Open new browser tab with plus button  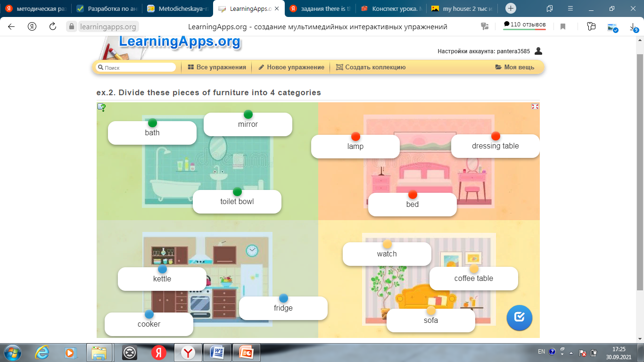(511, 8)
